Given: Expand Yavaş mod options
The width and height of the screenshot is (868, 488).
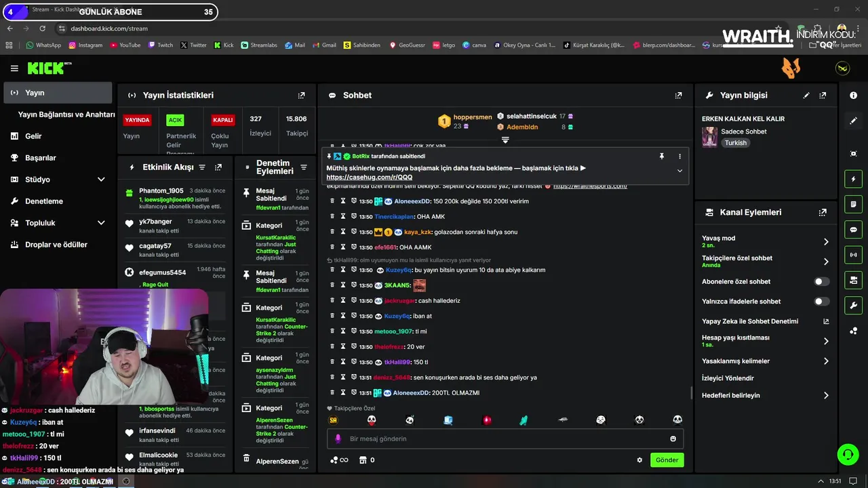Looking at the screenshot, I should (826, 242).
